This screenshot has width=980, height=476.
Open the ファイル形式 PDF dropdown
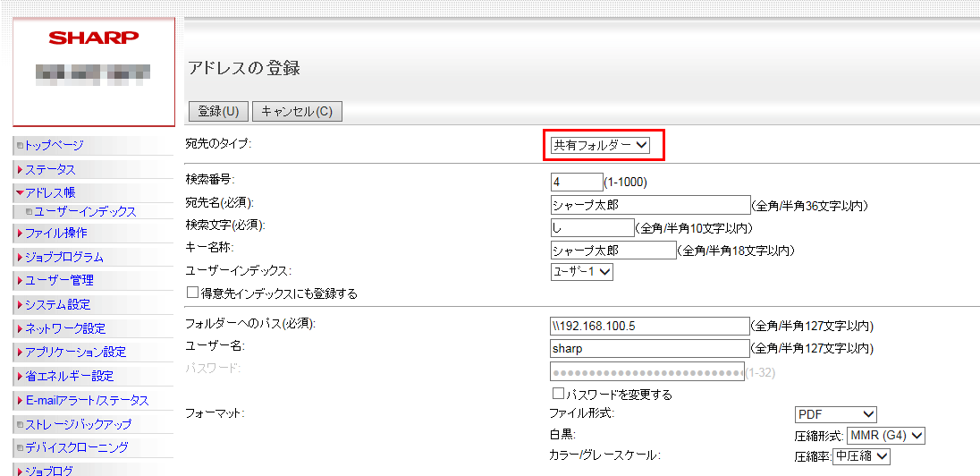click(835, 414)
